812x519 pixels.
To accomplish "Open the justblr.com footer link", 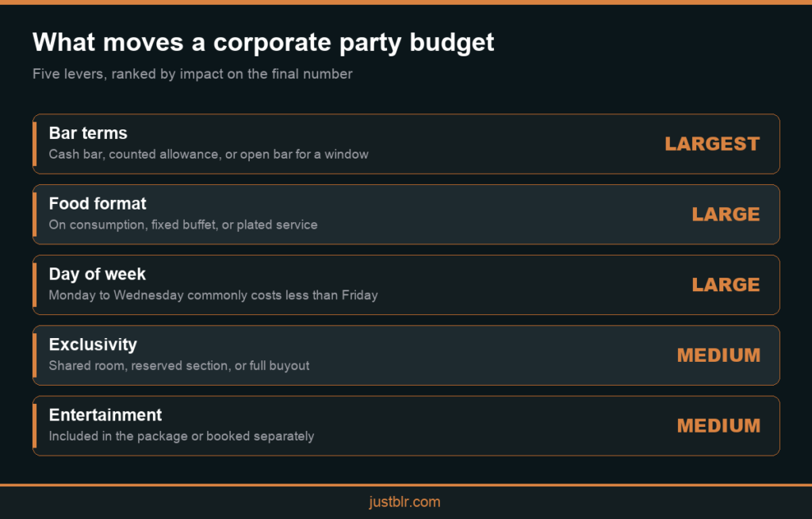I will coord(404,502).
